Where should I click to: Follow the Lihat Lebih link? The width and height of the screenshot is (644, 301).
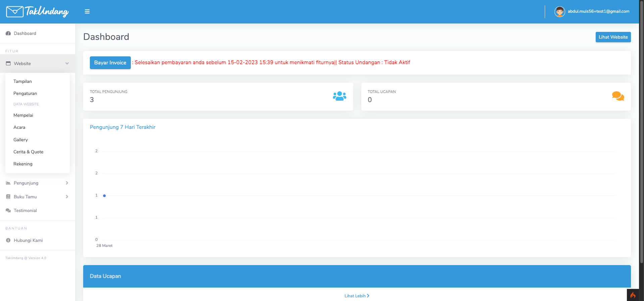click(357, 296)
